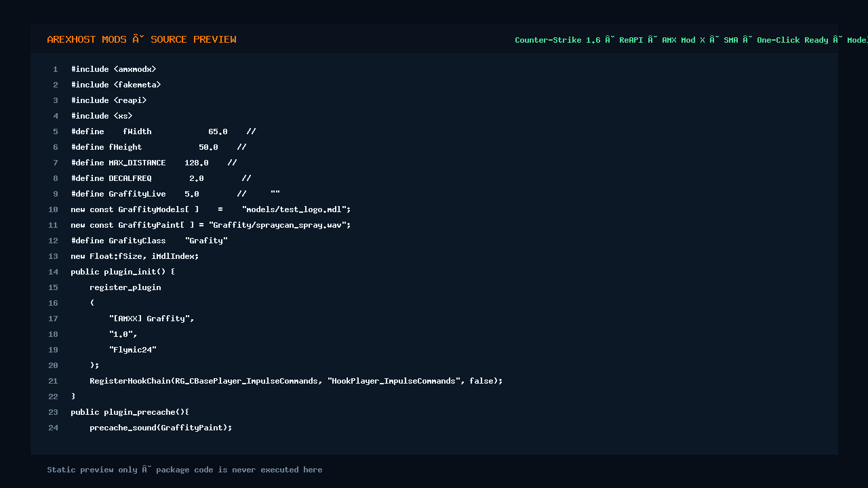Click the AREXHOST MODS SOURCE PREVIEW title
Viewport: 868px width, 488px height.
[x=142, y=39]
